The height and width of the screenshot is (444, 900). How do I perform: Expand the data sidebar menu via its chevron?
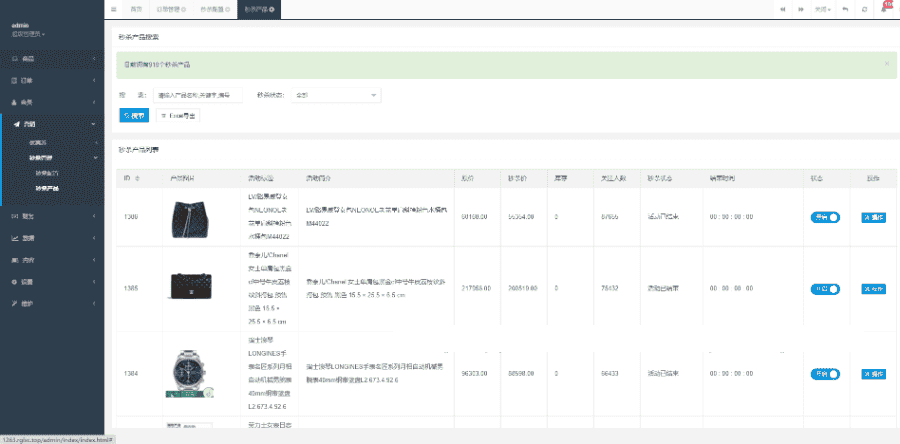pyautogui.click(x=94, y=238)
